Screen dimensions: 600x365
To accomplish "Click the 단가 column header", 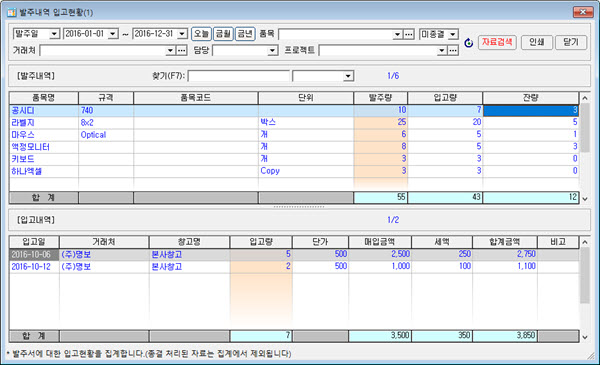I will coord(320,242).
